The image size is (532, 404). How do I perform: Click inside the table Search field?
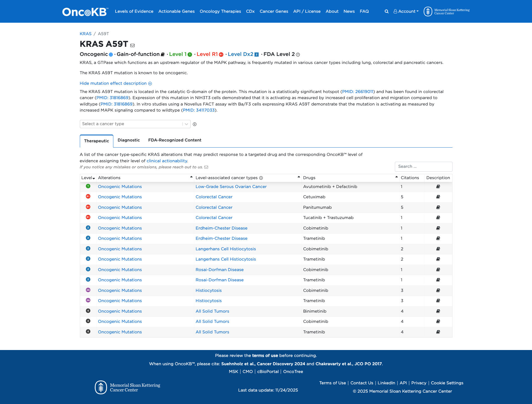423,166
